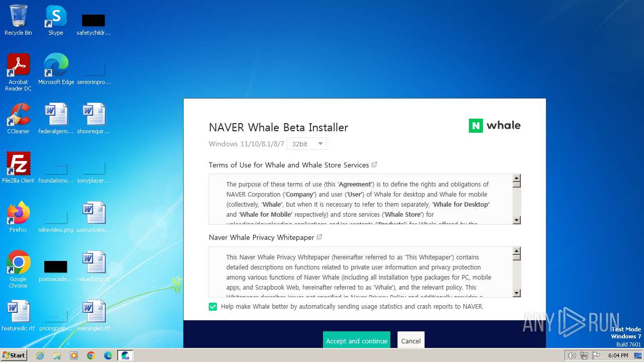Click the Accept and continue button
The height and width of the screenshot is (362, 644).
tap(357, 340)
